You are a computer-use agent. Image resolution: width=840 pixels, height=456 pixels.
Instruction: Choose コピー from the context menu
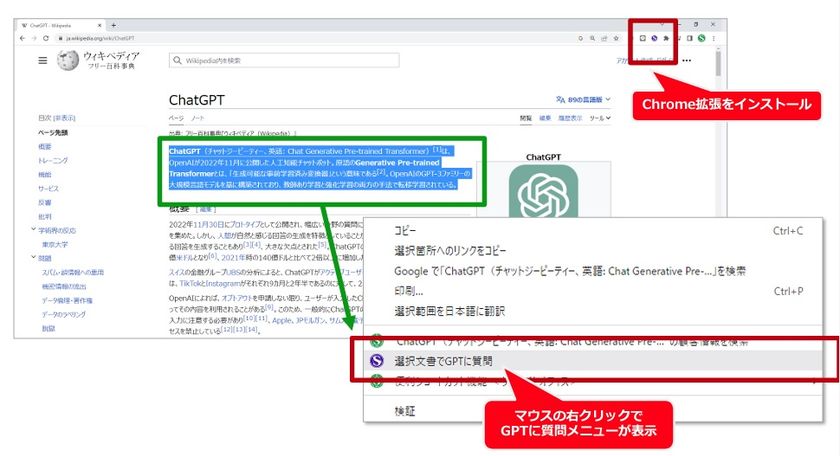(593, 230)
